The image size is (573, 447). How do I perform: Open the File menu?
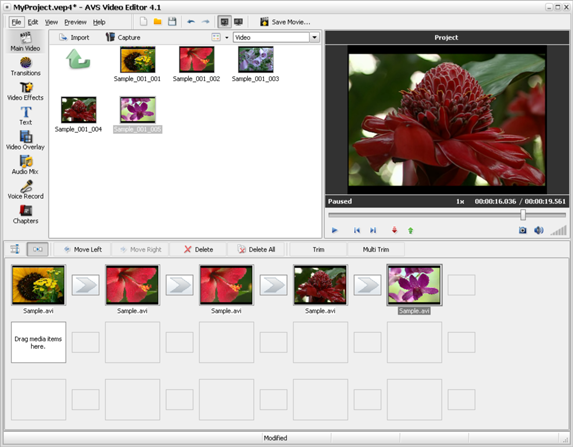click(16, 22)
